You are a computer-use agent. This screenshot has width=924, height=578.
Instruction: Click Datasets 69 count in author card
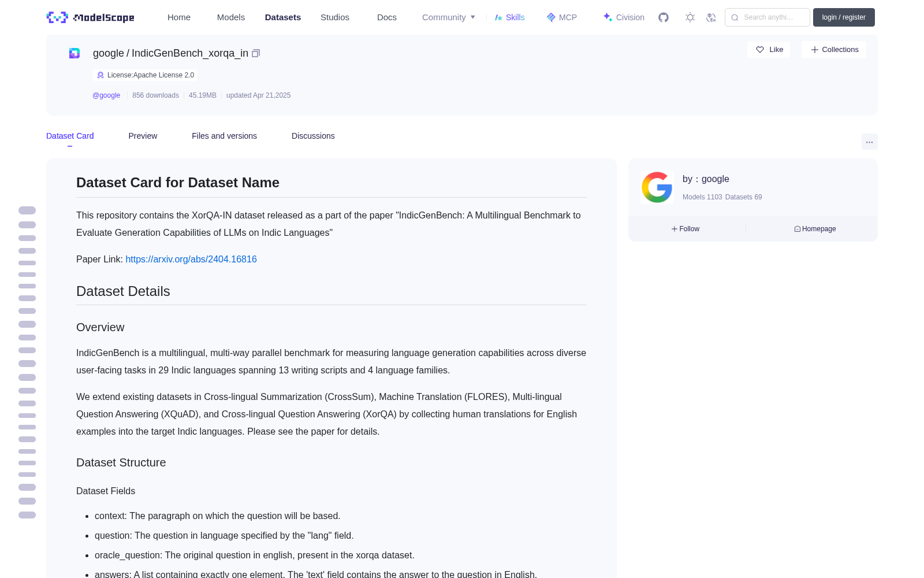coord(743,197)
